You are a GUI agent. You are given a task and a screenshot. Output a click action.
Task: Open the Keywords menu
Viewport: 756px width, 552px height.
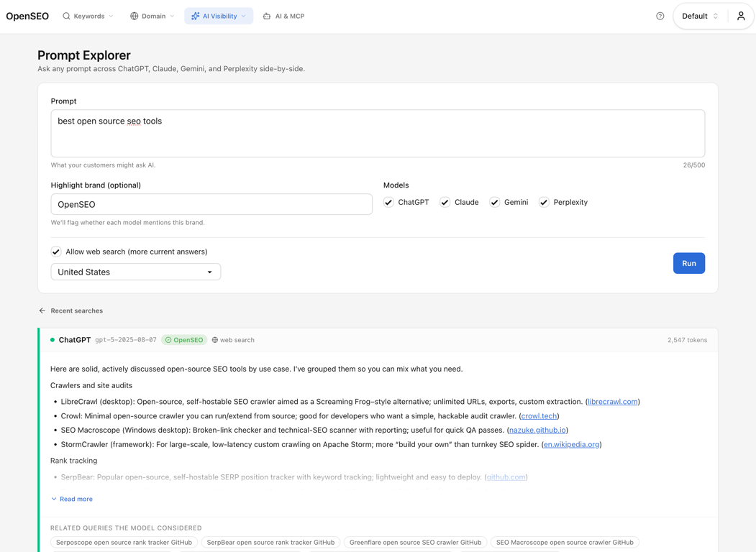tap(88, 16)
